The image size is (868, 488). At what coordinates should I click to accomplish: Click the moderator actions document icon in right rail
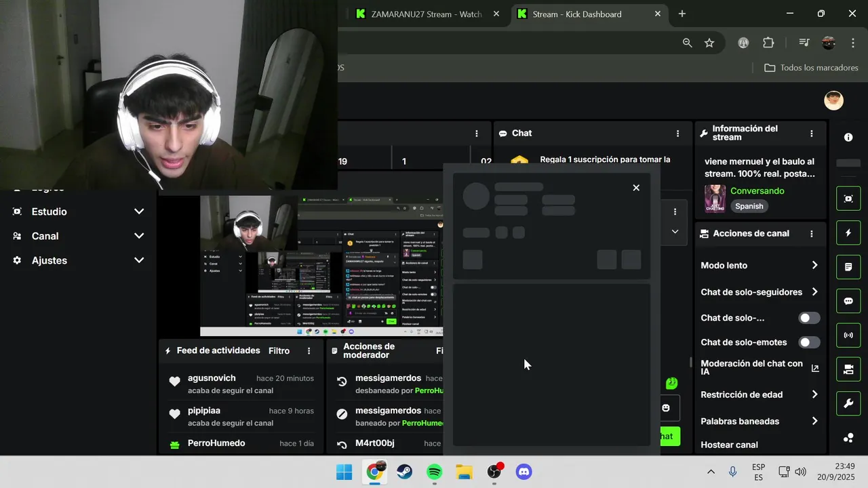848,267
